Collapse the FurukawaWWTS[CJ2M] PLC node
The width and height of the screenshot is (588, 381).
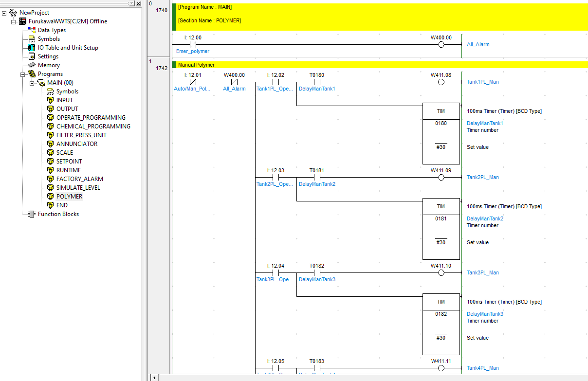pyautogui.click(x=13, y=21)
